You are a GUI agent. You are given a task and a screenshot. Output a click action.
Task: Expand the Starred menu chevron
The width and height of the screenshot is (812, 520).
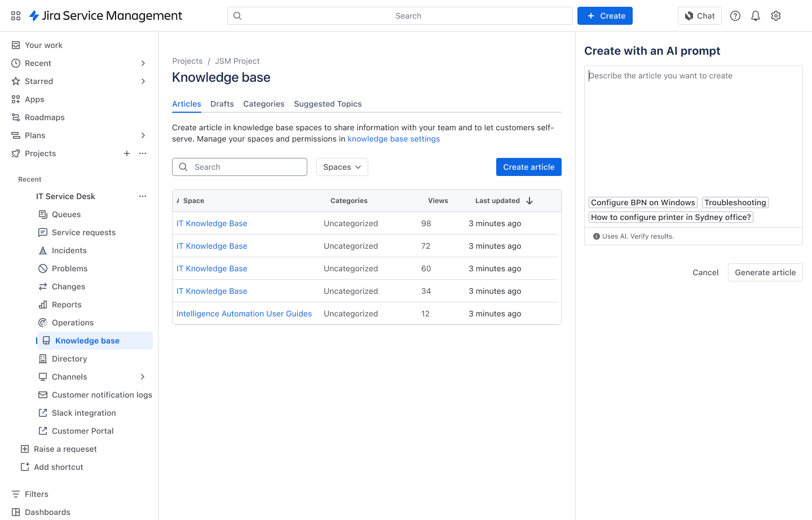pos(143,81)
